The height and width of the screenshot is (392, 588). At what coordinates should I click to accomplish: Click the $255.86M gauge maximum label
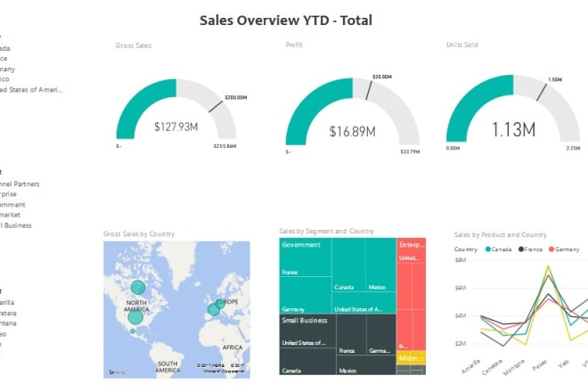(x=225, y=146)
